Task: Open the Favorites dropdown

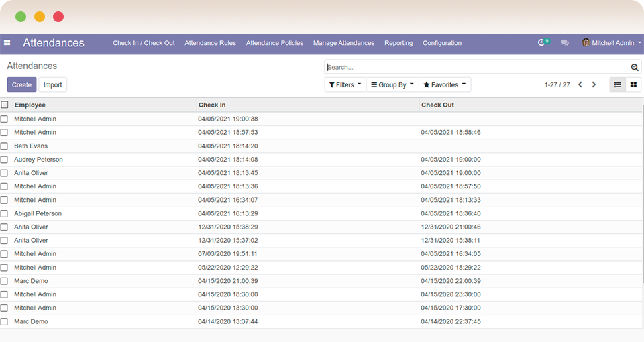Action: 445,84
